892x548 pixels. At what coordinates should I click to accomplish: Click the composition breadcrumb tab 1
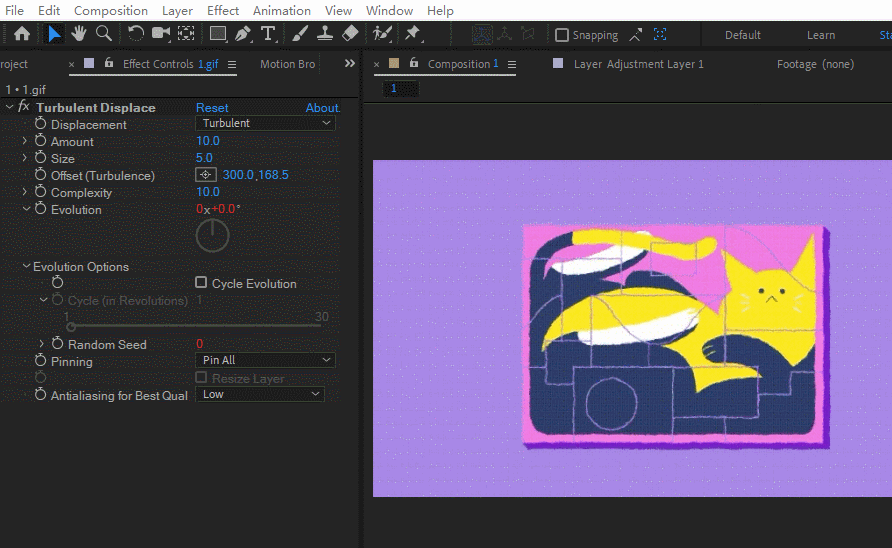pos(400,88)
